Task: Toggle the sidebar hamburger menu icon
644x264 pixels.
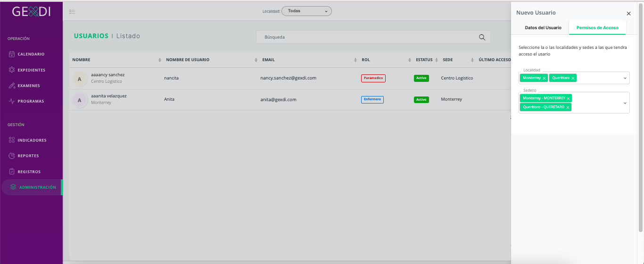Action: 72,11
